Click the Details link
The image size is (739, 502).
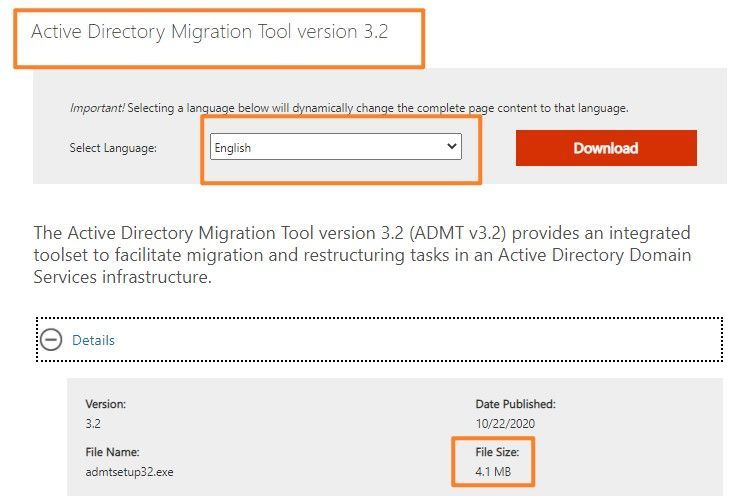pos(93,340)
